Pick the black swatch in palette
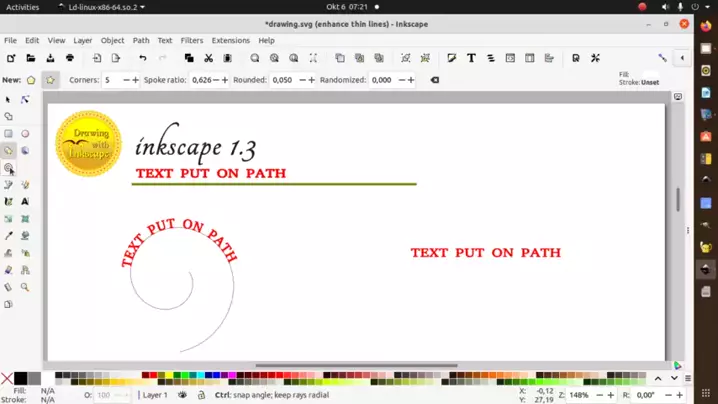 (20, 378)
